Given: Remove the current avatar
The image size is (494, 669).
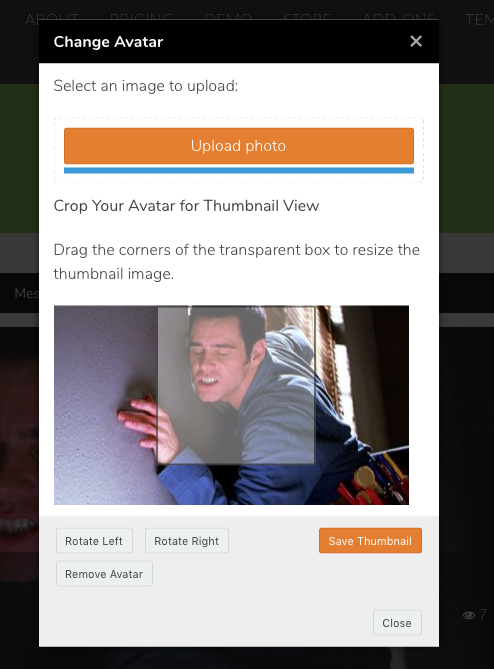Looking at the screenshot, I should (104, 574).
